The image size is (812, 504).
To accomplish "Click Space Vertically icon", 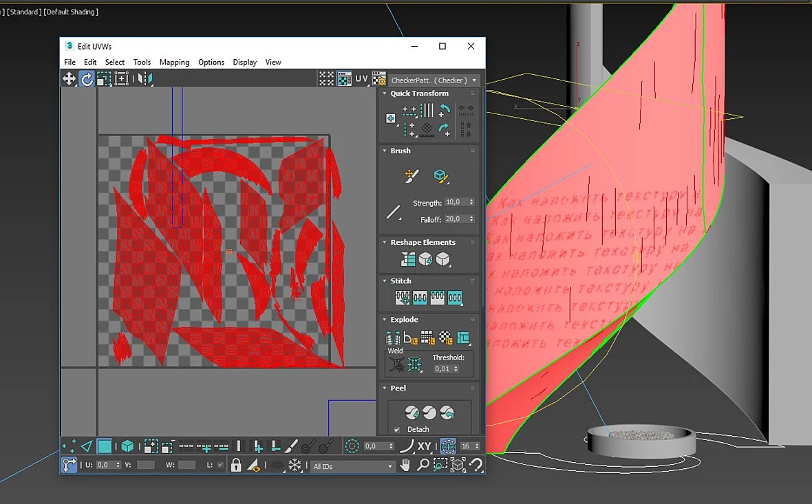I will [x=466, y=129].
